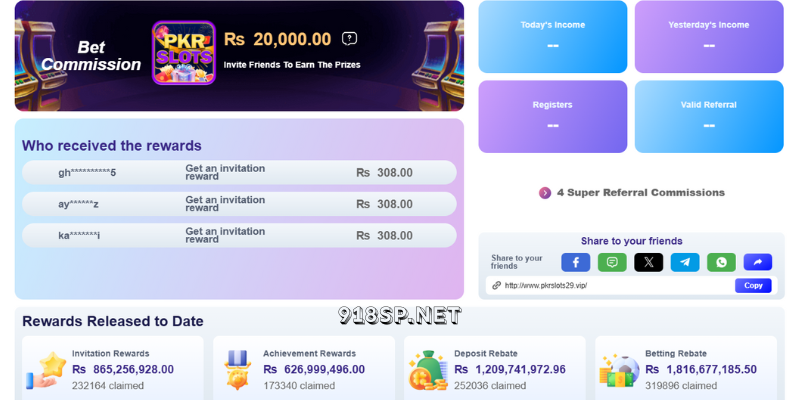Image resolution: width=800 pixels, height=400 pixels.
Task: Copy the referral link with Copy button
Action: click(x=753, y=286)
